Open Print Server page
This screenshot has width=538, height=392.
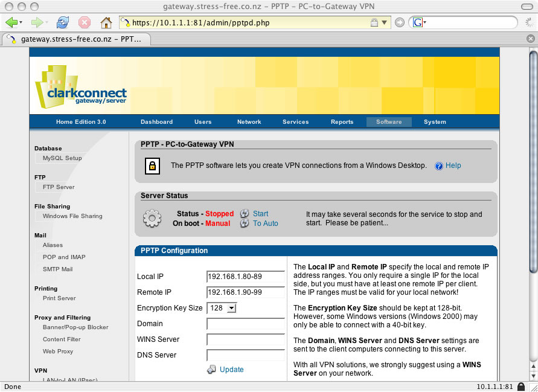pyautogui.click(x=59, y=298)
